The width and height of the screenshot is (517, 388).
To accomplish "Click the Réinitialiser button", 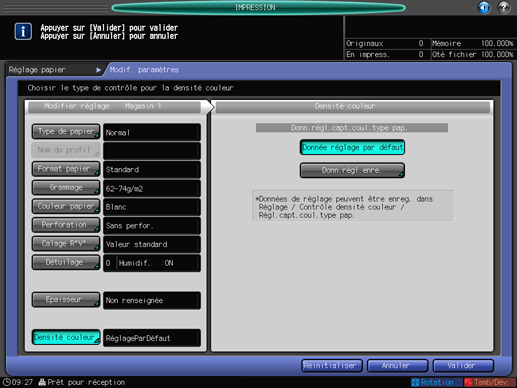I will tap(332, 366).
